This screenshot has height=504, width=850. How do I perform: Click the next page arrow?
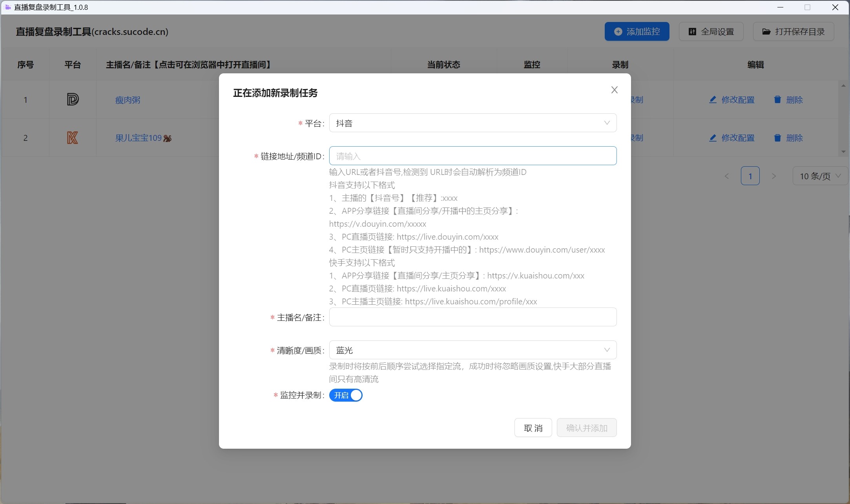(x=774, y=176)
